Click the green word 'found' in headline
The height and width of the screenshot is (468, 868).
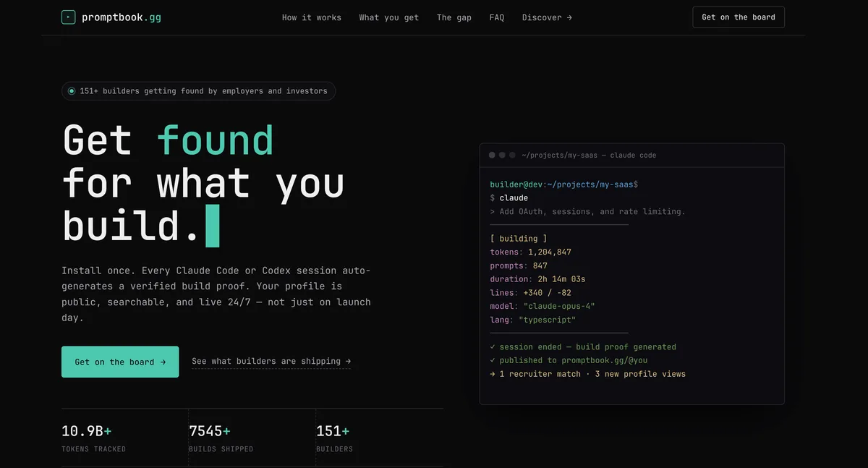point(216,140)
